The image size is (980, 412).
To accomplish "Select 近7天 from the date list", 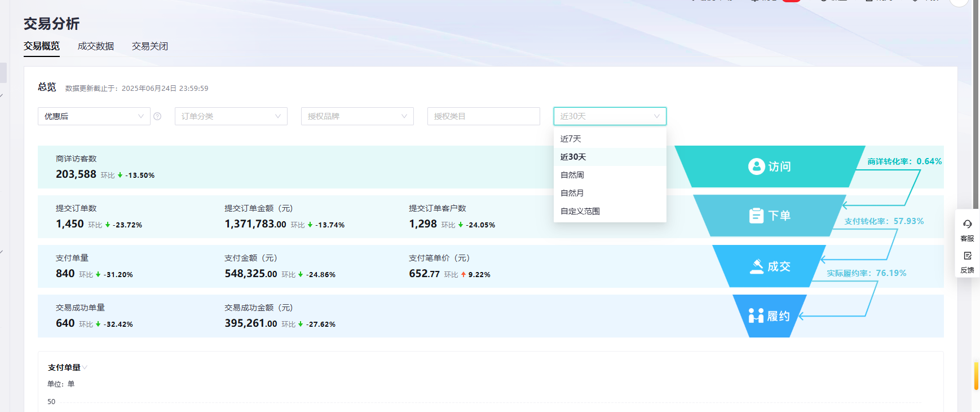I will 571,139.
